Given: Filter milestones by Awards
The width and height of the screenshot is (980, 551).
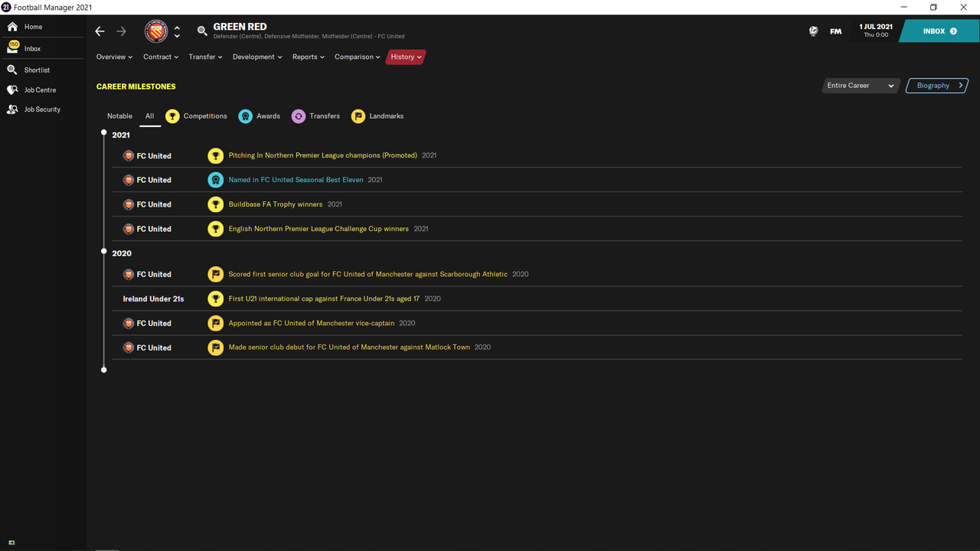Looking at the screenshot, I should tap(260, 116).
